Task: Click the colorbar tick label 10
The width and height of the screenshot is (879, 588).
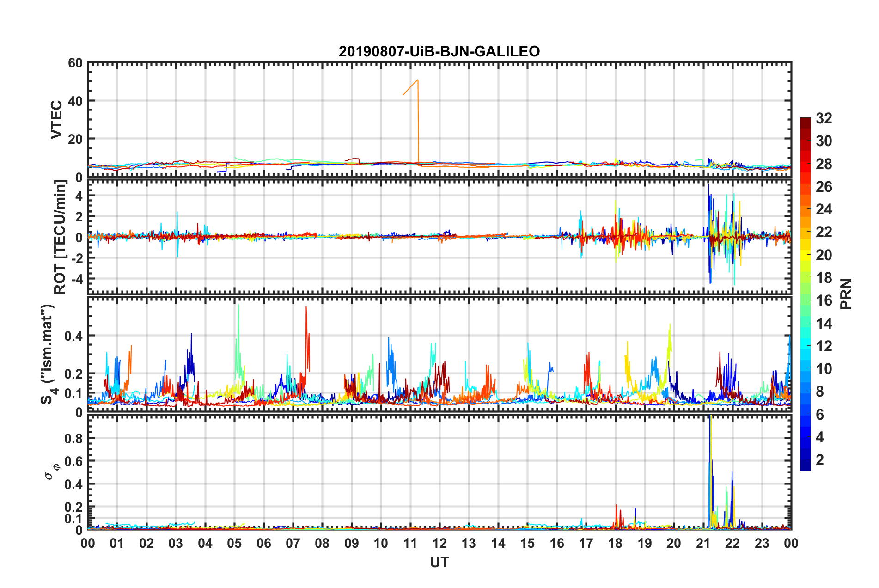Action: (x=824, y=369)
